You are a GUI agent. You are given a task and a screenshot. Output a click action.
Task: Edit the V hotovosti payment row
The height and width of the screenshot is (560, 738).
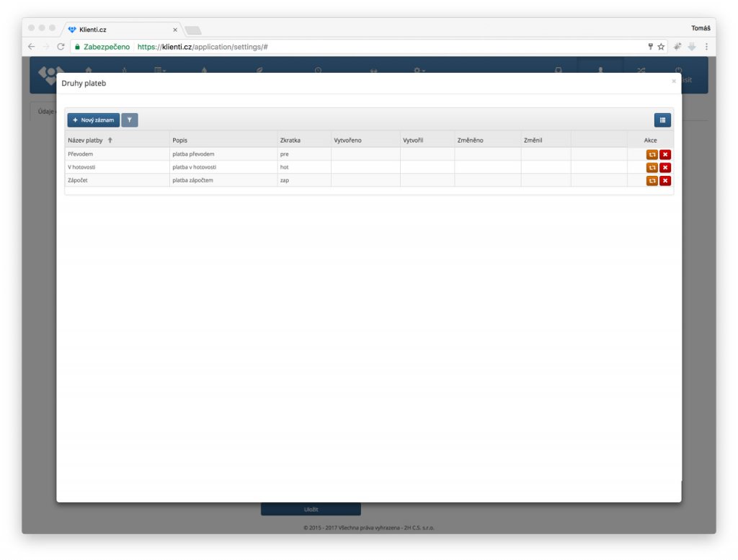pyautogui.click(x=652, y=167)
